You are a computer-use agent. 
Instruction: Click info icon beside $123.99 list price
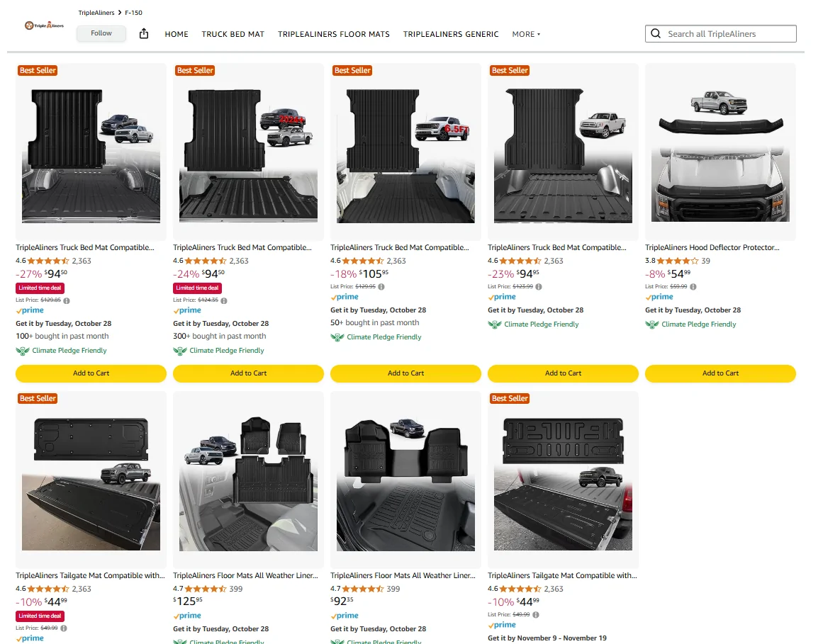(538, 287)
